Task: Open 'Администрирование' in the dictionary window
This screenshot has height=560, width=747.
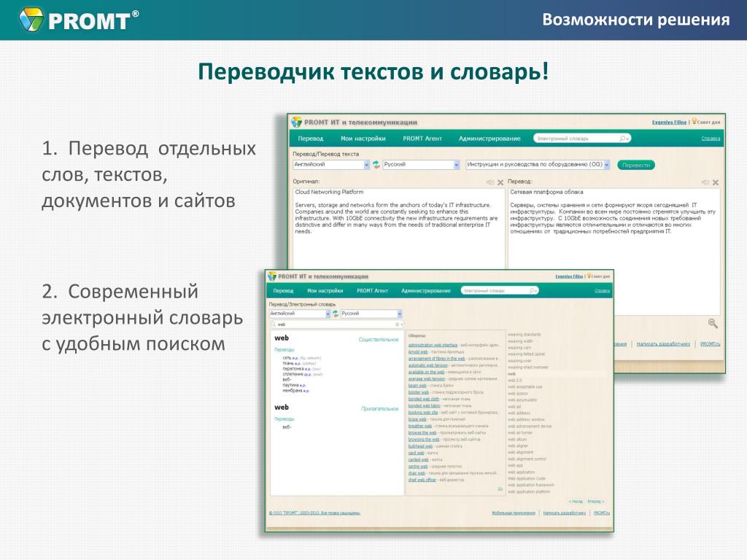Action: point(426,290)
